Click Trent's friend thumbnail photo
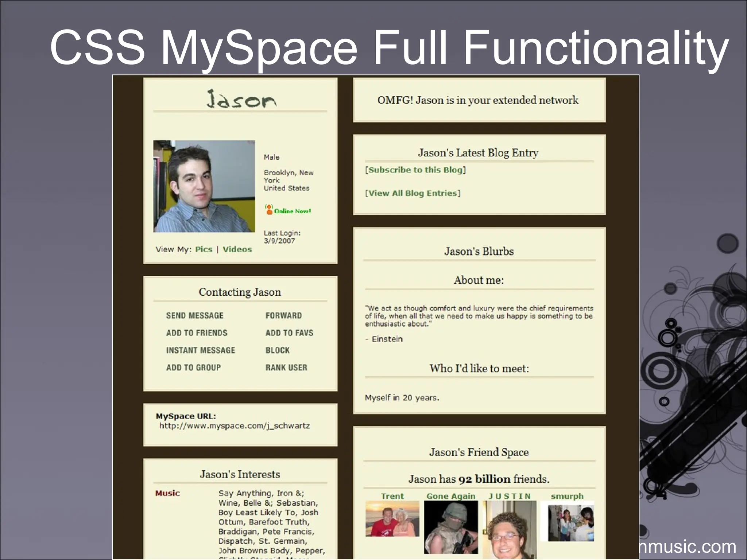 tap(392, 519)
